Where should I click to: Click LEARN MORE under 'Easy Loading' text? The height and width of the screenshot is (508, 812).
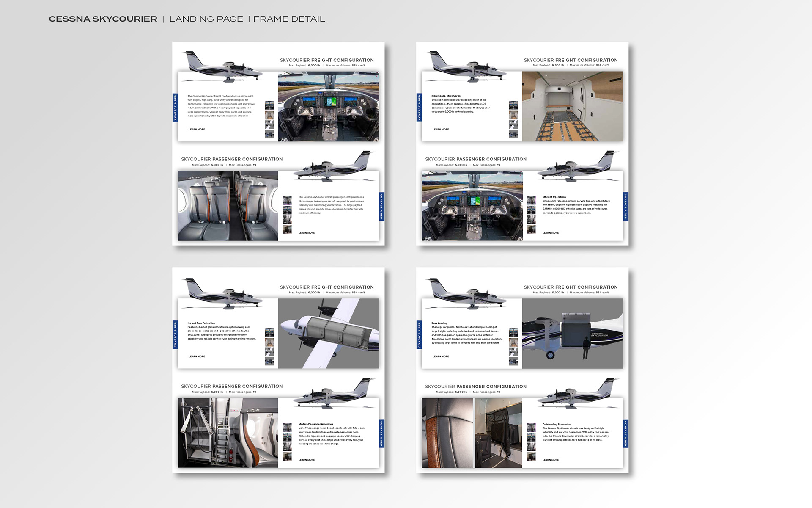(441, 356)
